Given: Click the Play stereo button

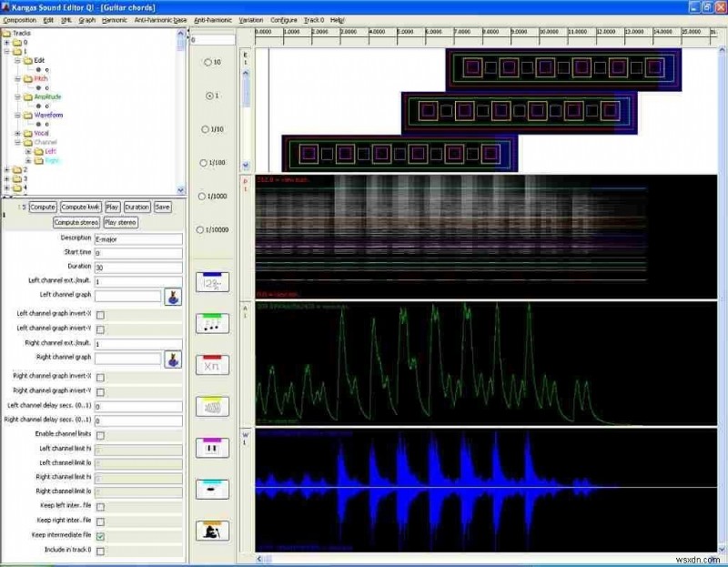Looking at the screenshot, I should [x=121, y=222].
